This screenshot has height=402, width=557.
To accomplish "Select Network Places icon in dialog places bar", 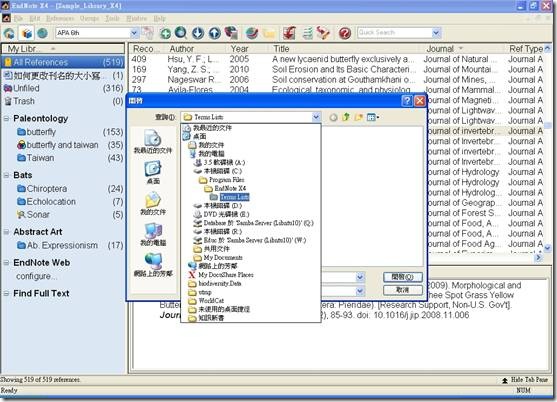I will point(153,265).
